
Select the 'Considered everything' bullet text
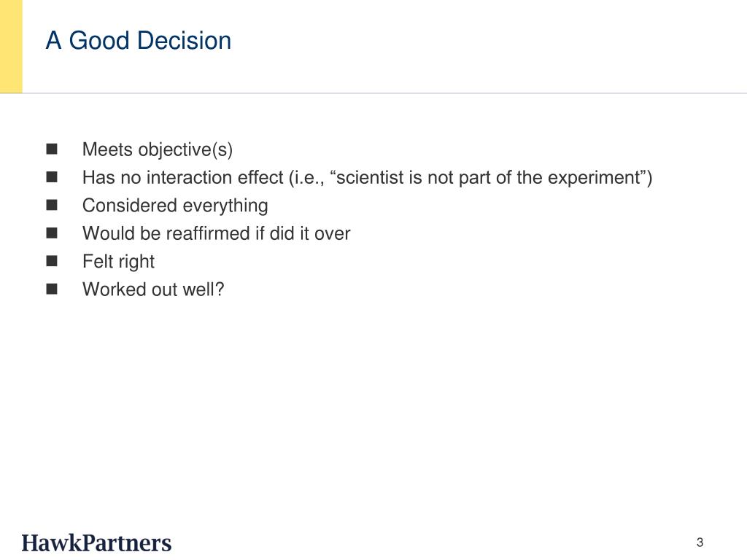tap(175, 206)
